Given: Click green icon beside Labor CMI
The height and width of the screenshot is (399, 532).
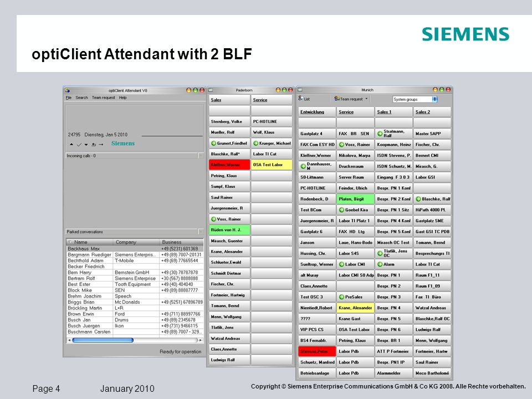Looking at the screenshot, I should (342, 264).
